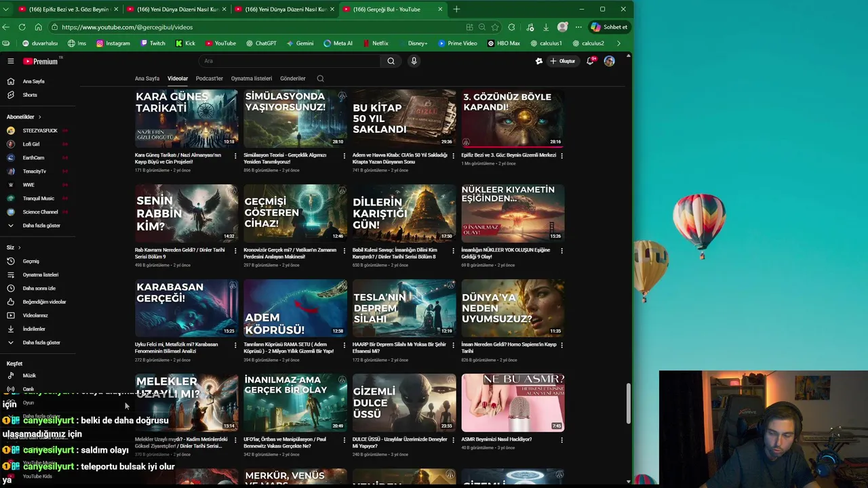Screen dimensions: 868x488
Task: Open the Karabasan Gerçeği video thumbnail
Action: coord(186,308)
